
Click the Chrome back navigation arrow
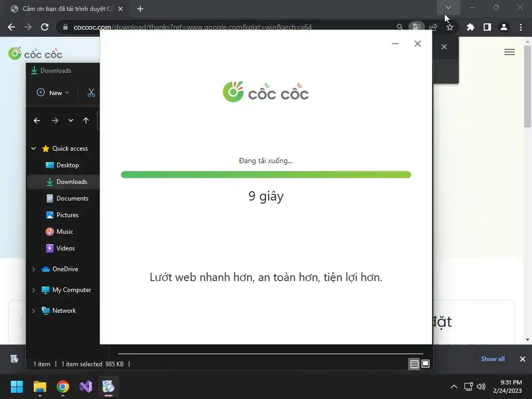11,27
